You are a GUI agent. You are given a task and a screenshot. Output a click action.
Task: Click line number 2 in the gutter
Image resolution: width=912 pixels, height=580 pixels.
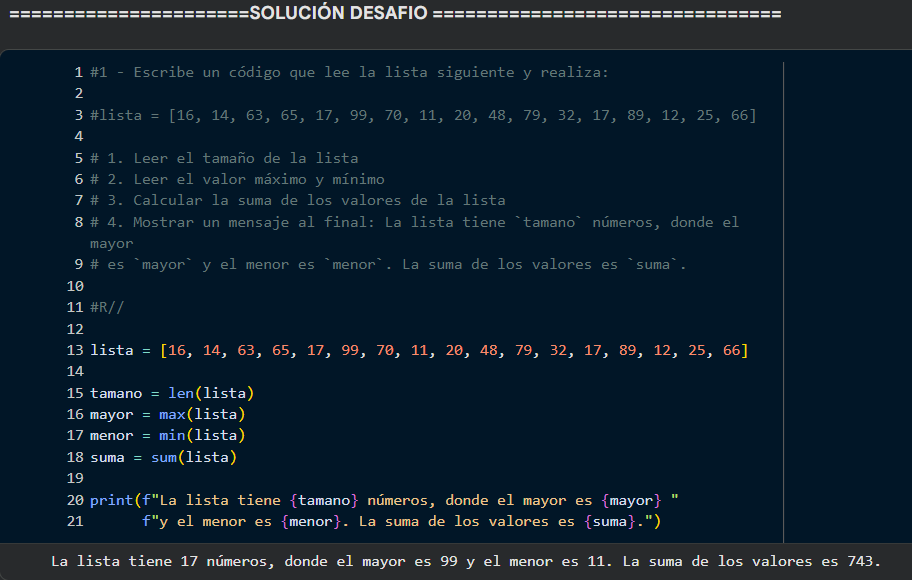point(79,94)
